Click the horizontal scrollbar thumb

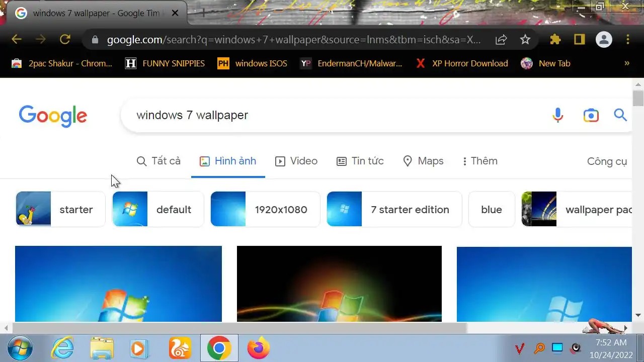point(239,328)
